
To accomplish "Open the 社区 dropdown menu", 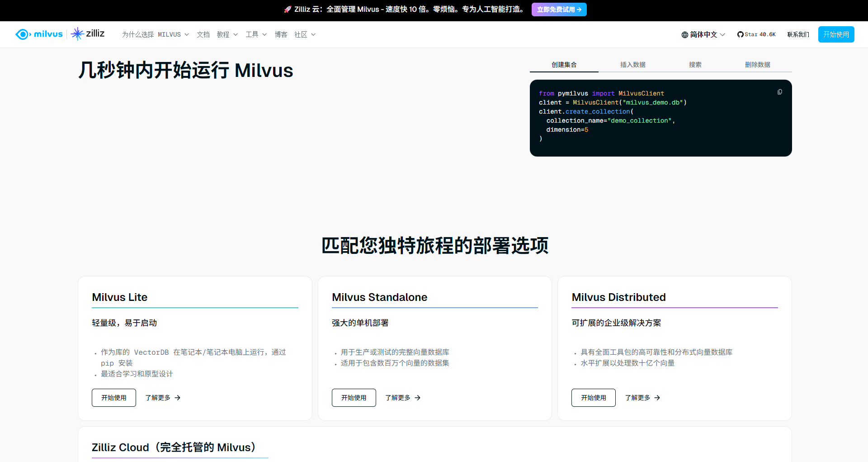I will [x=305, y=35].
